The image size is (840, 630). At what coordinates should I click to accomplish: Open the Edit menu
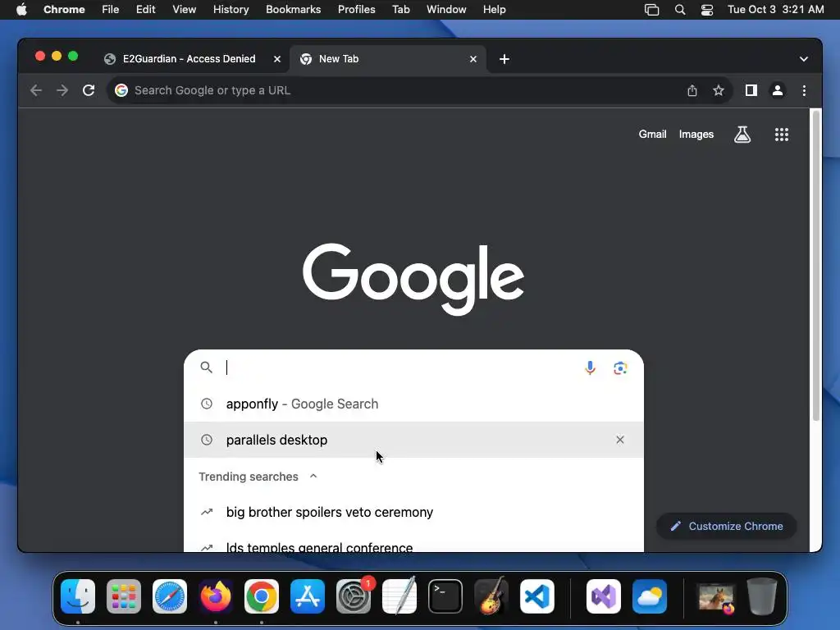click(146, 10)
